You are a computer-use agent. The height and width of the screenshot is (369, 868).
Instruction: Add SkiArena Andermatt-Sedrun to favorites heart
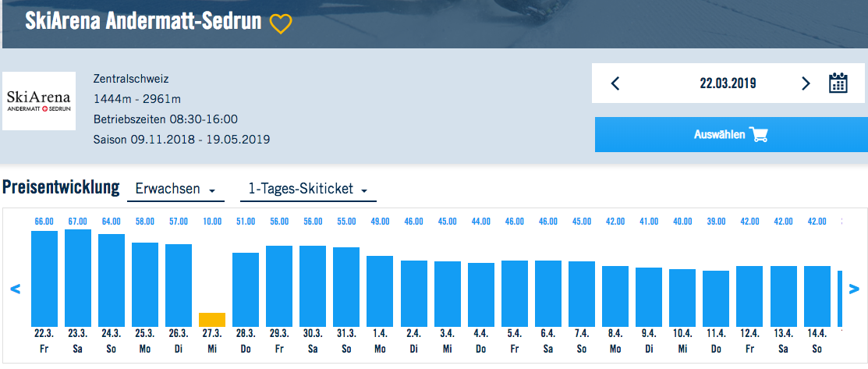pos(281,24)
